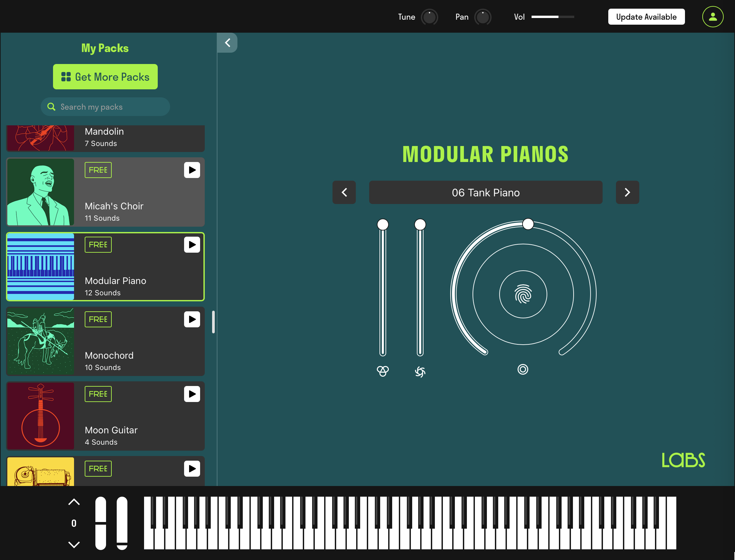The width and height of the screenshot is (735, 560).
Task: Click the swirl dynamics icon below slider
Action: (420, 371)
